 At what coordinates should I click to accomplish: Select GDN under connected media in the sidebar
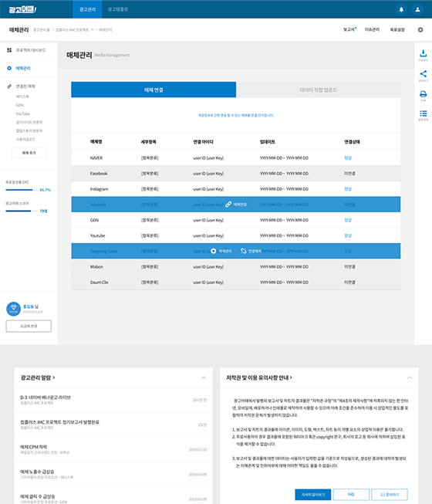(x=19, y=105)
